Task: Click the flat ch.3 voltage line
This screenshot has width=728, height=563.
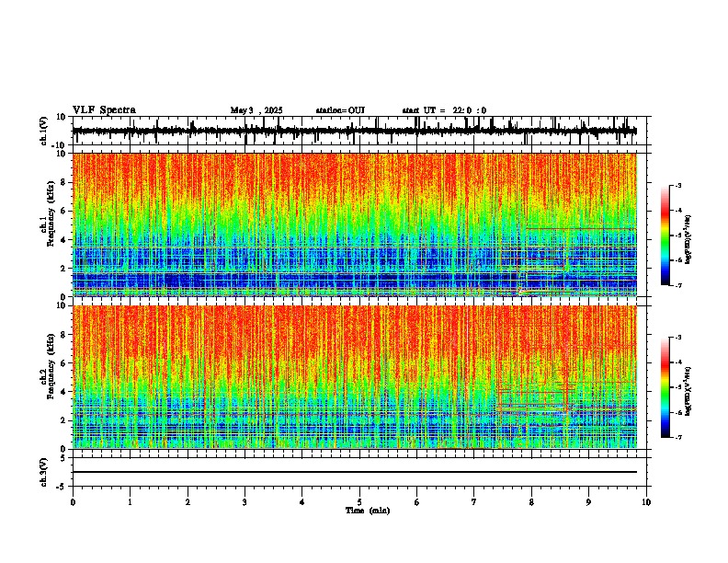Action: tap(355, 472)
